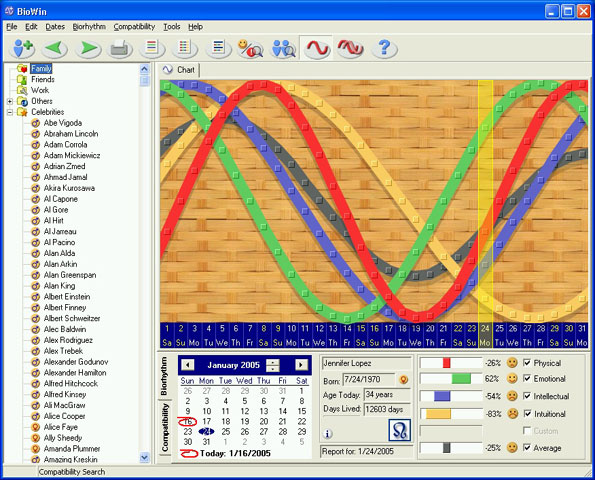Image resolution: width=595 pixels, height=480 pixels.
Task: Select the multi-wave chart icon
Action: (x=350, y=49)
